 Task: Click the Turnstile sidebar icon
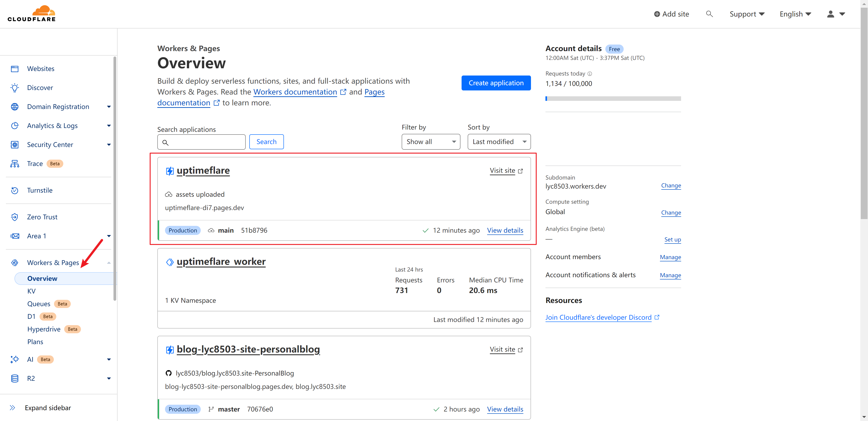pyautogui.click(x=14, y=190)
